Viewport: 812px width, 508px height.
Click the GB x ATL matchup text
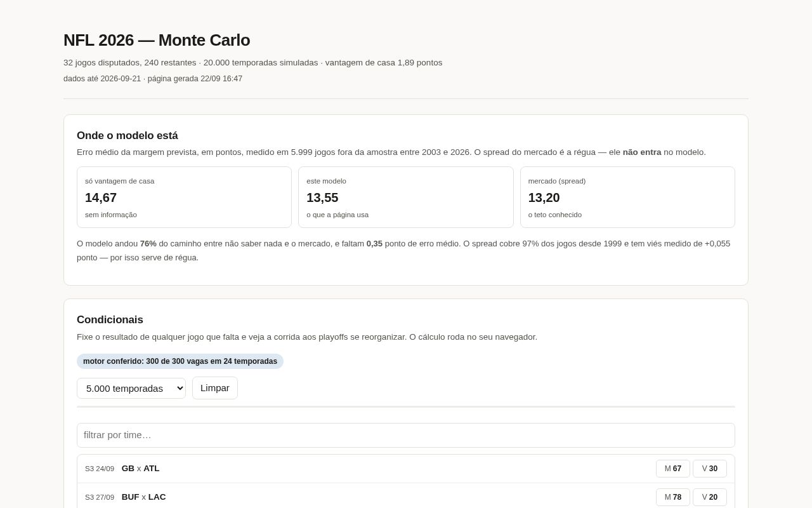pyautogui.click(x=140, y=469)
